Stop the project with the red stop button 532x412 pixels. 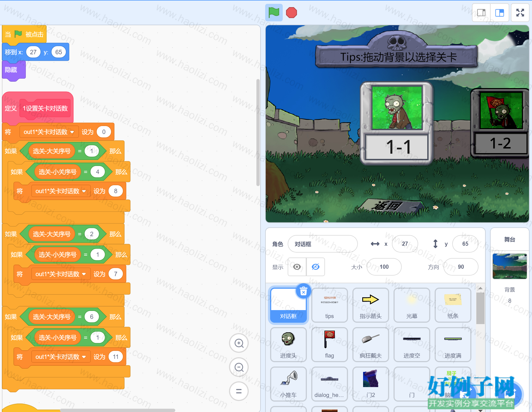point(291,13)
